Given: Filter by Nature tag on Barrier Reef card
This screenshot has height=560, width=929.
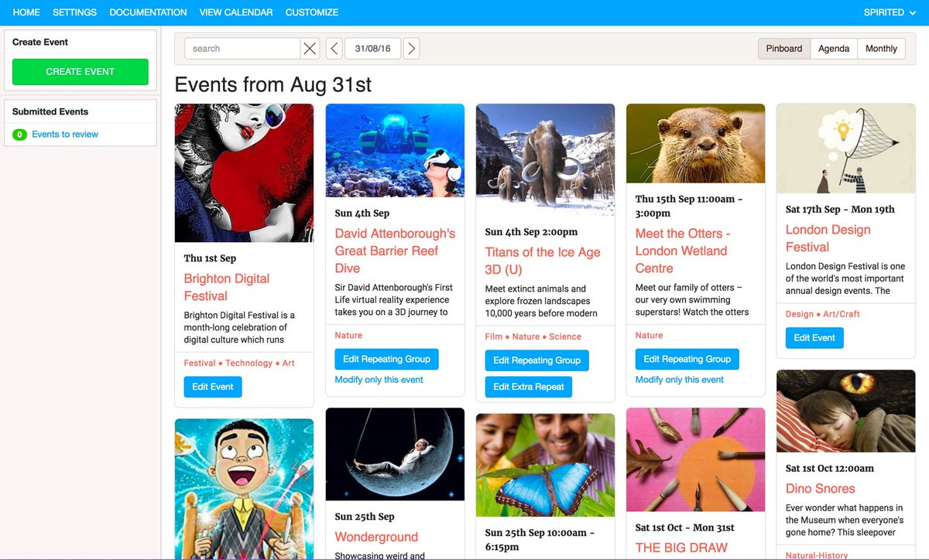Looking at the screenshot, I should click(348, 335).
